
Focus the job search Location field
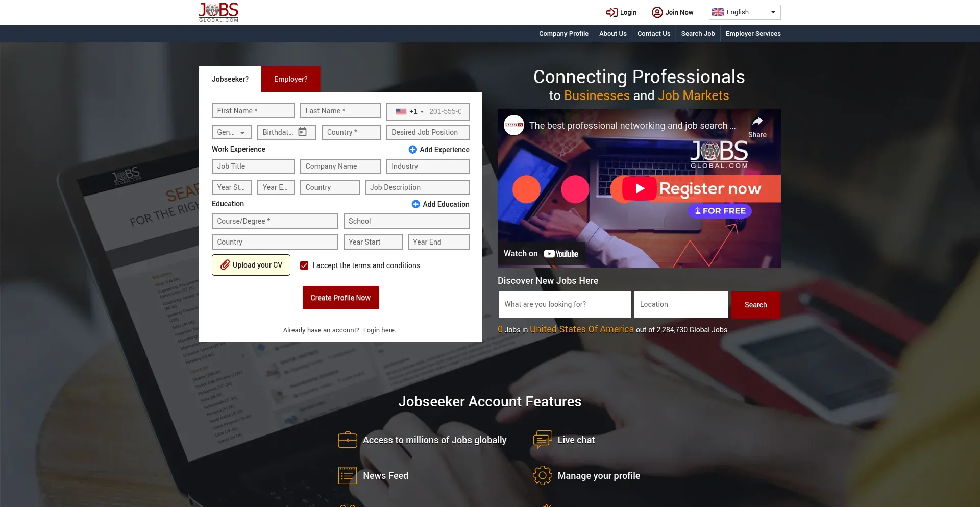pos(681,304)
